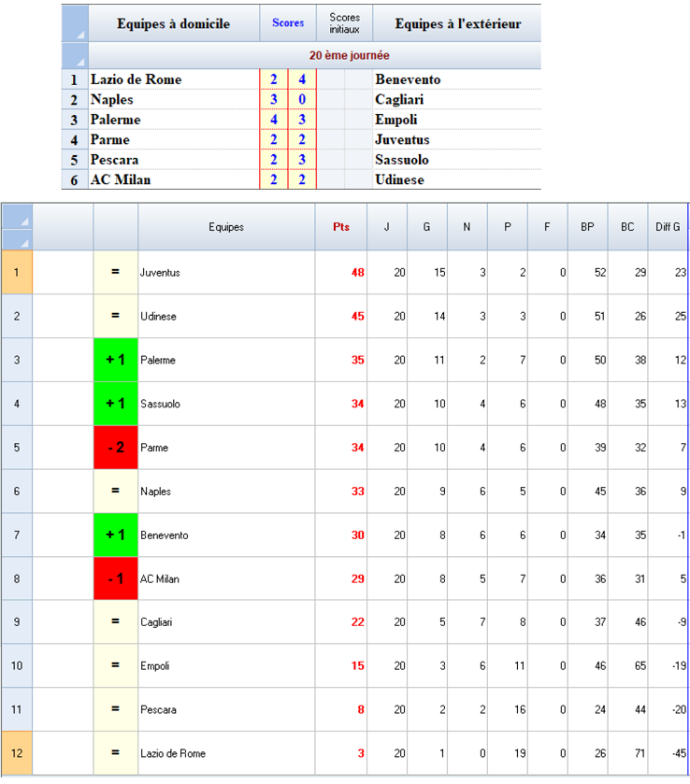Click Juventus points value 48
This screenshot has width=690, height=784.
[x=341, y=272]
